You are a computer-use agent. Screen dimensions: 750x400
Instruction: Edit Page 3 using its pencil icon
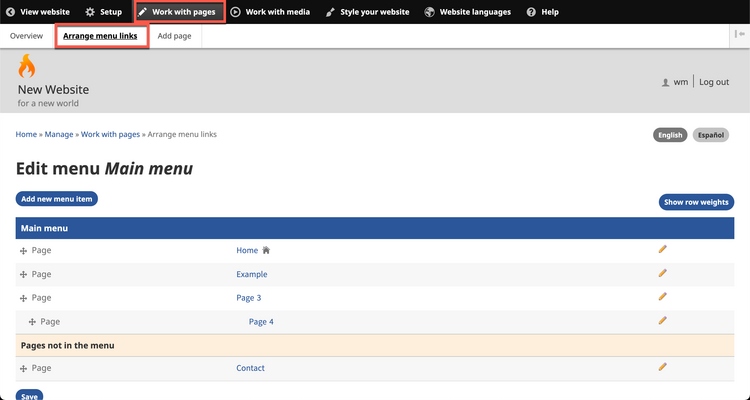662,297
